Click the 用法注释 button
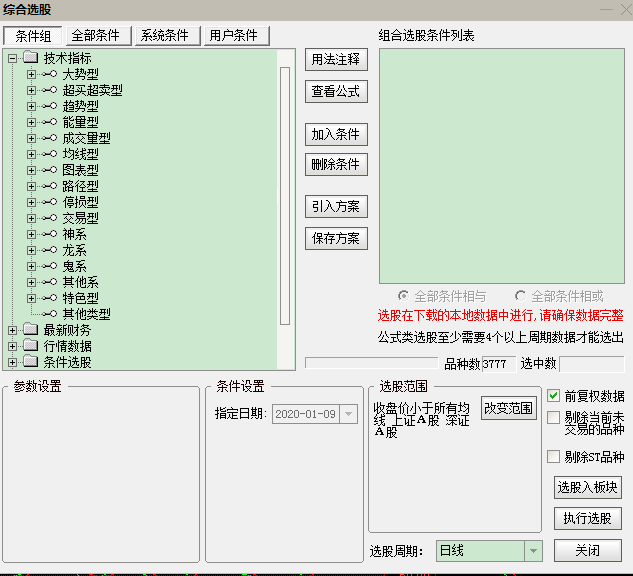The width and height of the screenshot is (633, 576). (336, 60)
